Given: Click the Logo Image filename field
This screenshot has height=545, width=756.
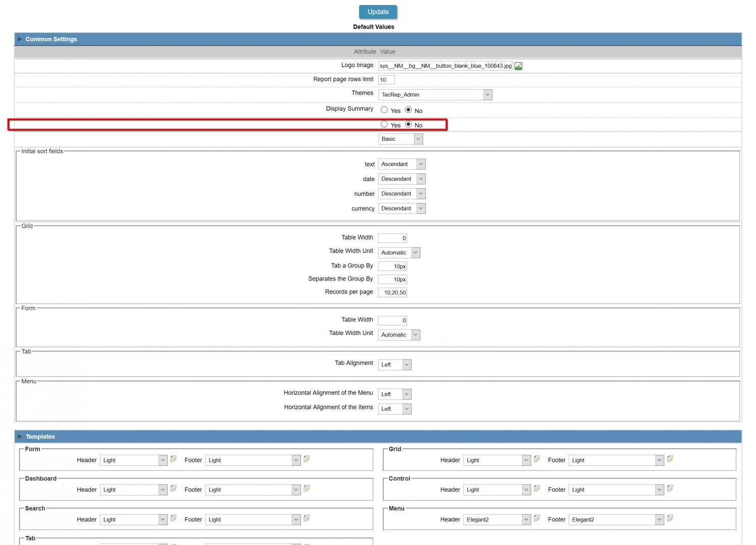Looking at the screenshot, I should (x=445, y=66).
